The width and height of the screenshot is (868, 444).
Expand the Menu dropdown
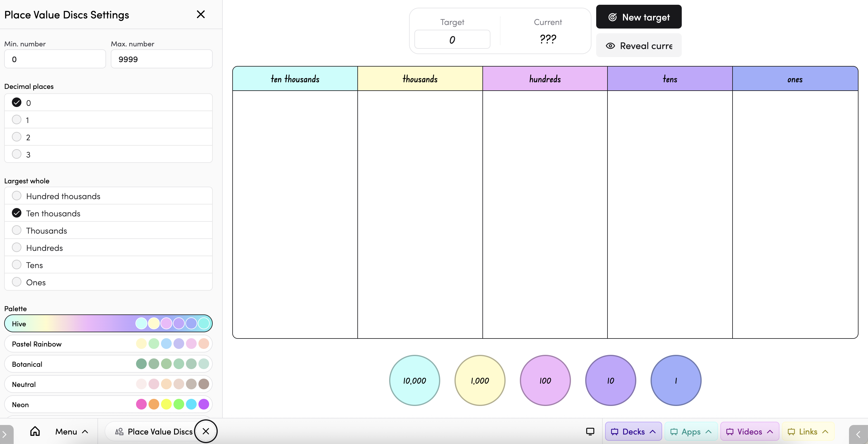pos(71,431)
